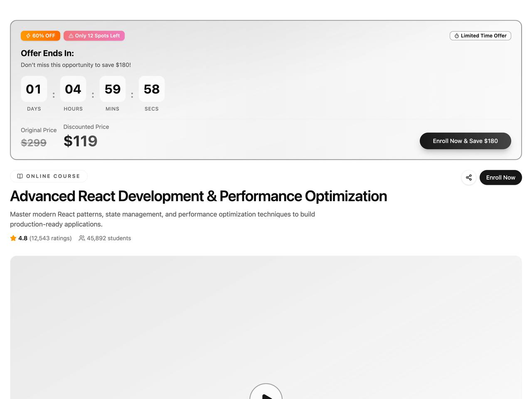Click the hours countdown box showing 04
This screenshot has height=399, width=532.
click(73, 89)
